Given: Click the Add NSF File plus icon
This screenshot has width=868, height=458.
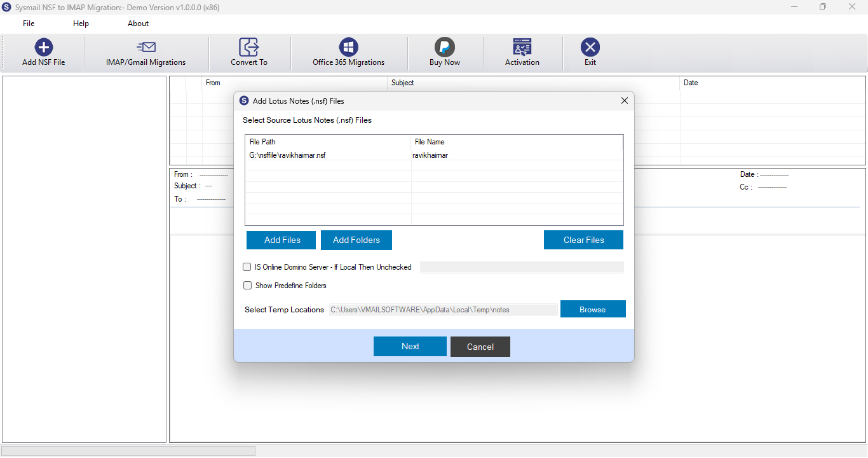Looking at the screenshot, I should click(43, 47).
